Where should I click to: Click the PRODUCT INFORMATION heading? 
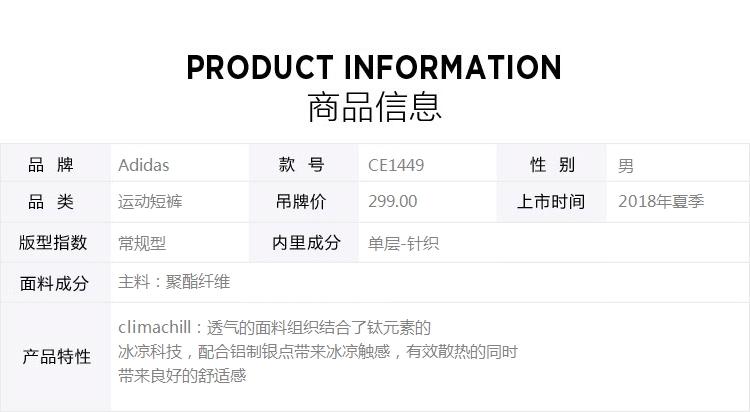pyautogui.click(x=374, y=67)
